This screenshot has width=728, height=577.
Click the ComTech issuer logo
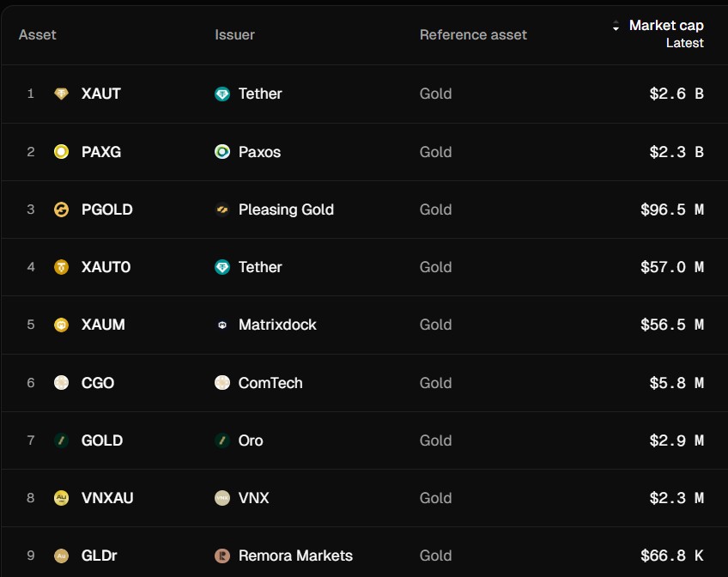point(222,383)
